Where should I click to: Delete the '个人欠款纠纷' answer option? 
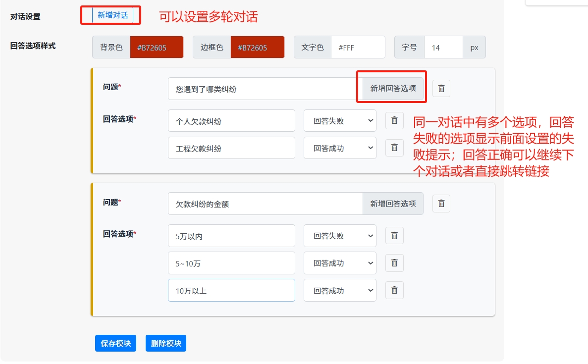coord(394,120)
